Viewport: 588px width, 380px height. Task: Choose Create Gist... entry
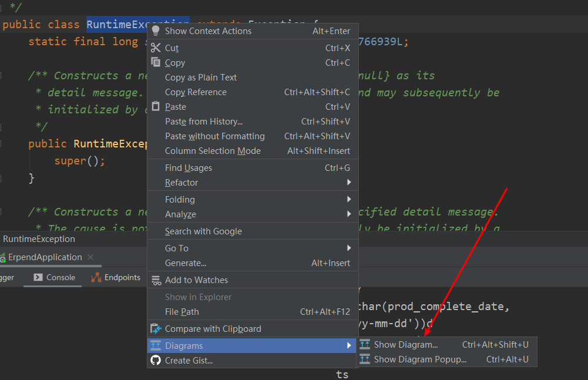click(253, 361)
